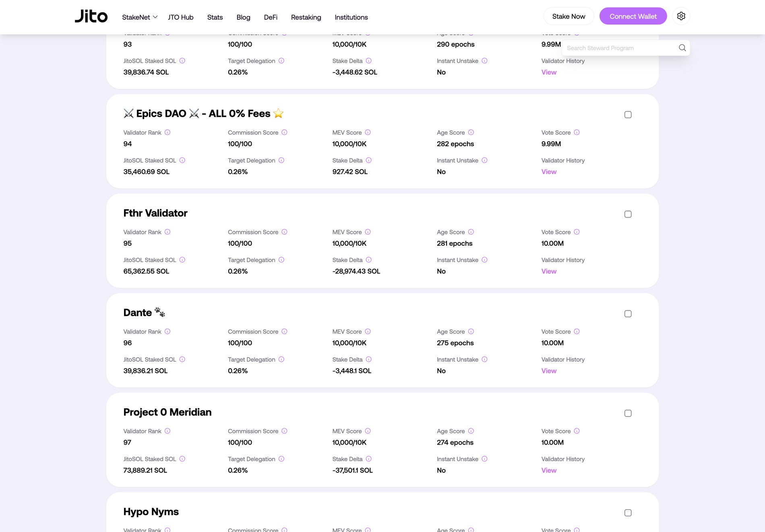Click info icon next to Fthr Validator MEV Score
The height and width of the screenshot is (532, 765).
click(x=368, y=232)
